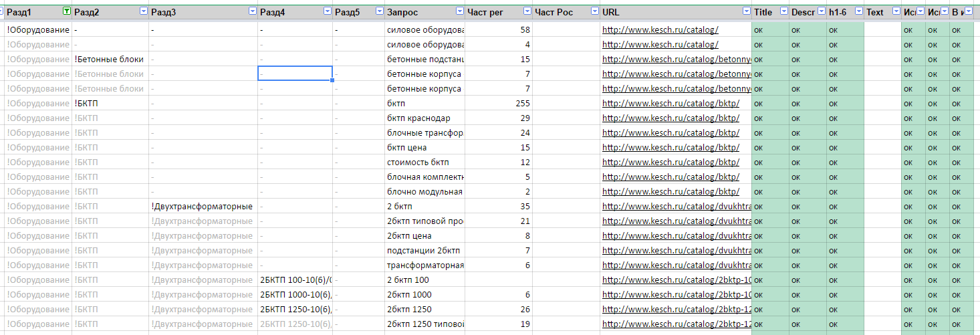This screenshot has width=980, height=335.
Task: Open the URL link in бктп краснодар row
Action: pyautogui.click(x=670, y=118)
